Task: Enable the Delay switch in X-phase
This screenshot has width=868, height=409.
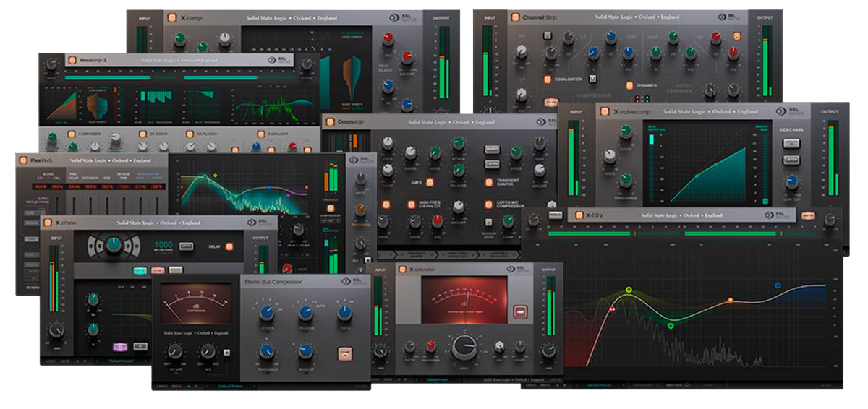Action: pyautogui.click(x=229, y=246)
